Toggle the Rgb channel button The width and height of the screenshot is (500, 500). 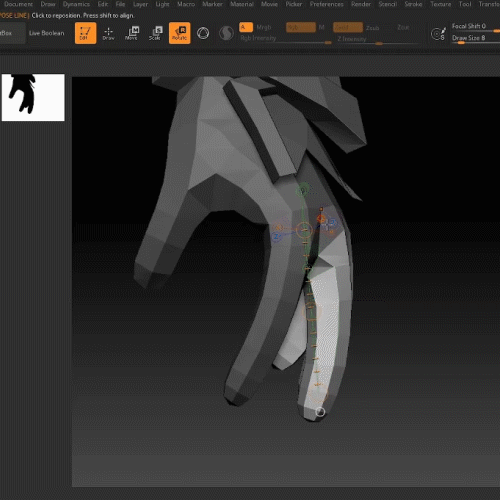coord(301,27)
